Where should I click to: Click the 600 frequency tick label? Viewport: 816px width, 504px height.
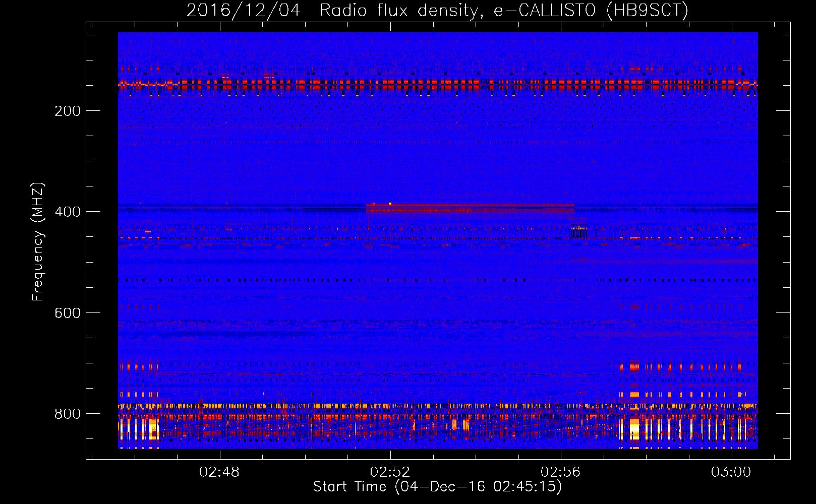point(68,313)
